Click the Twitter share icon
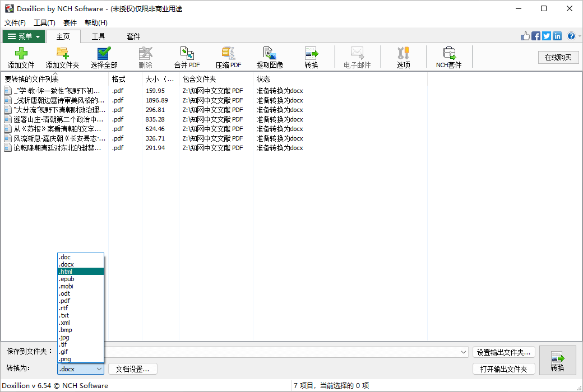This screenshot has height=392, width=583. pos(546,36)
